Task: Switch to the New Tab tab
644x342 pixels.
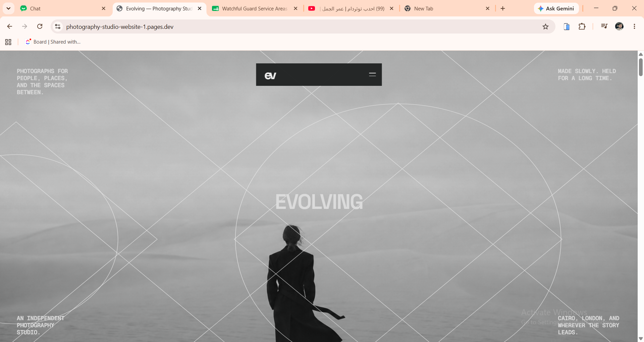Action: (x=447, y=8)
